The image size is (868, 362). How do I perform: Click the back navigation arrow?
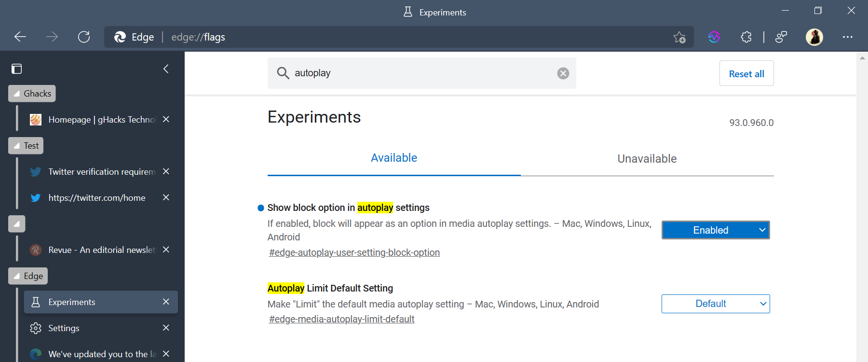pos(20,37)
